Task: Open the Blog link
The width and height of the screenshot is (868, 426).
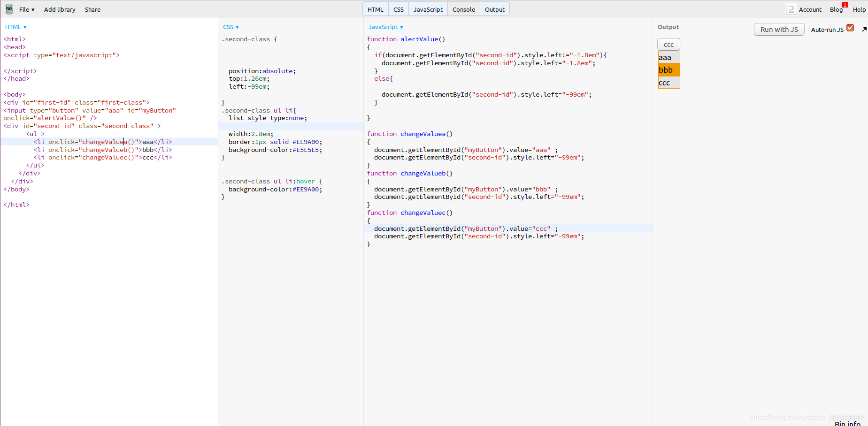Action: [x=836, y=9]
